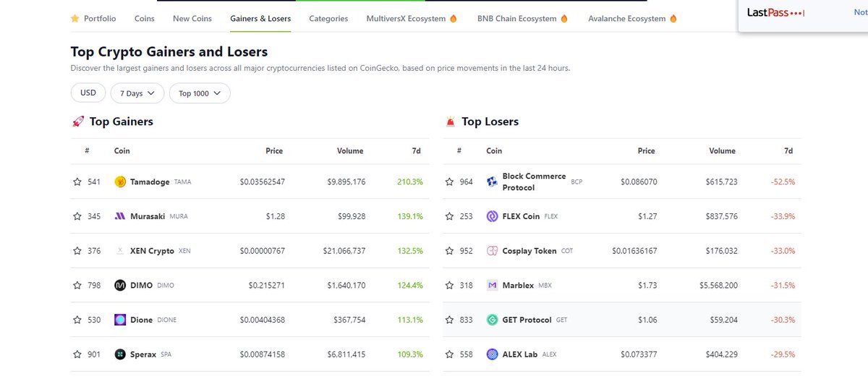This screenshot has width=868, height=379.
Task: Click the Block Commerce Protocol logo
Action: [493, 182]
